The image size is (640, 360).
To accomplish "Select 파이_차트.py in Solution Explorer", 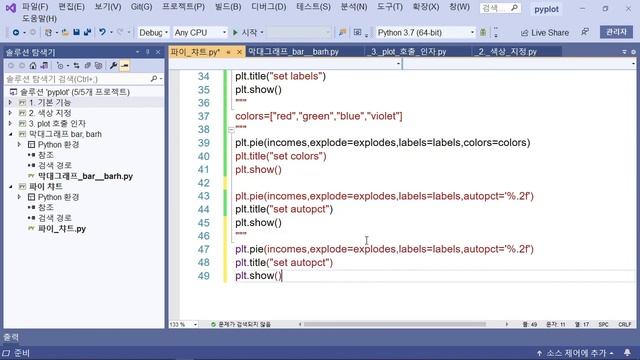I will click(x=62, y=229).
